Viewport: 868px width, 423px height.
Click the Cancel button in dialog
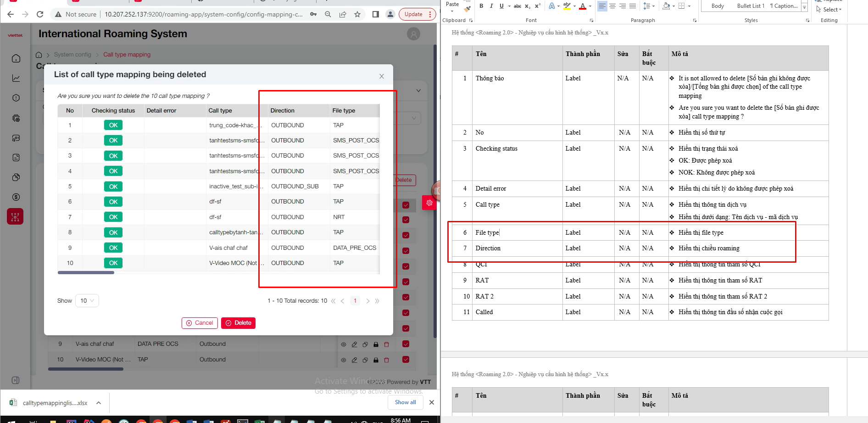coord(200,323)
